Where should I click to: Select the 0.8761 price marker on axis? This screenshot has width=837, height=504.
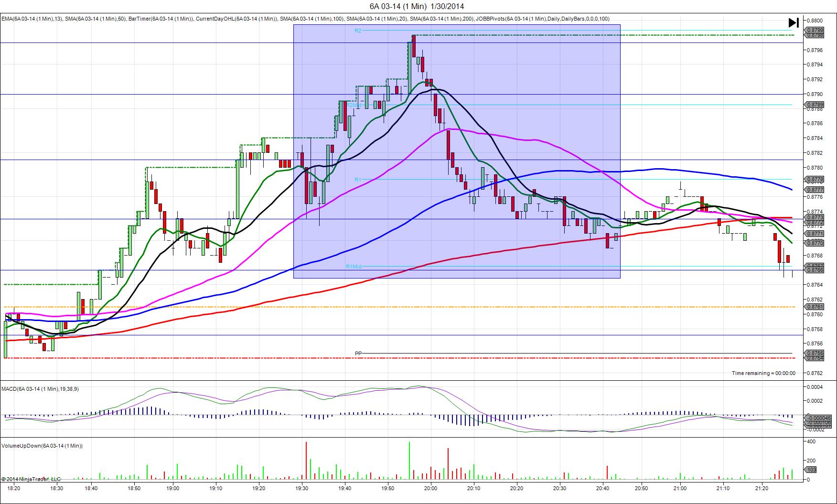815,307
